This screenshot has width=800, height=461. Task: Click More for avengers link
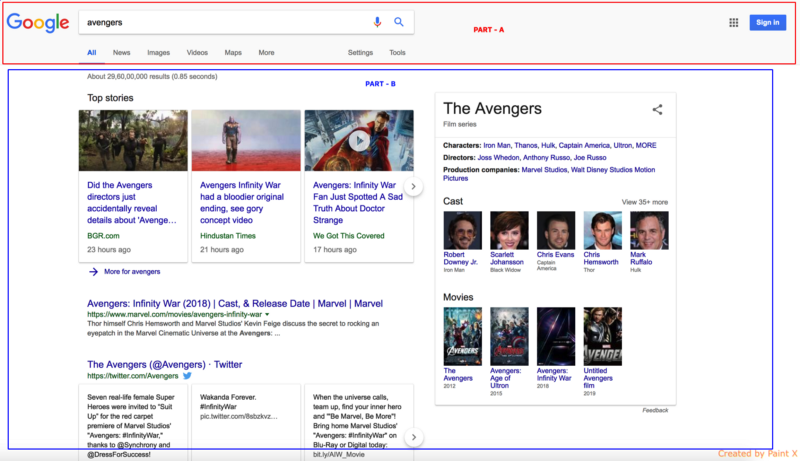click(132, 272)
